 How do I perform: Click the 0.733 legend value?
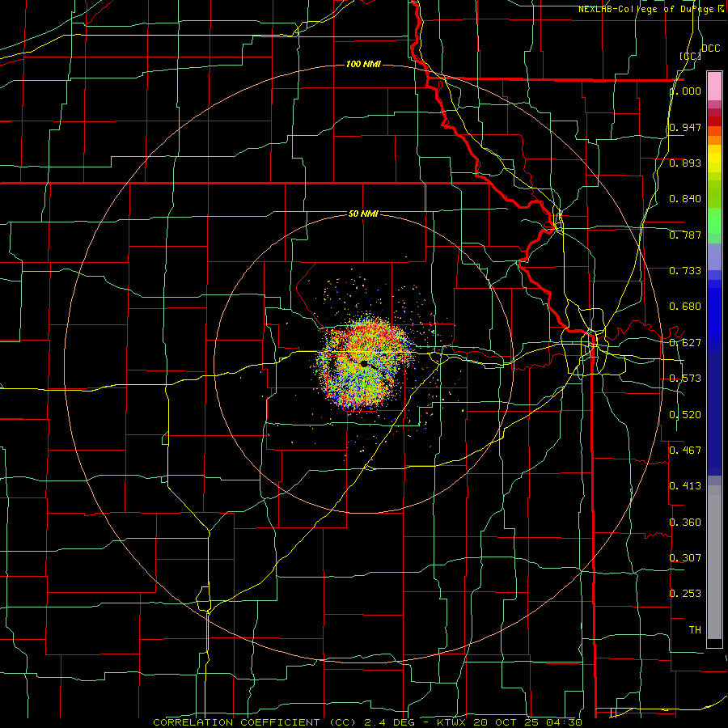pos(685,271)
